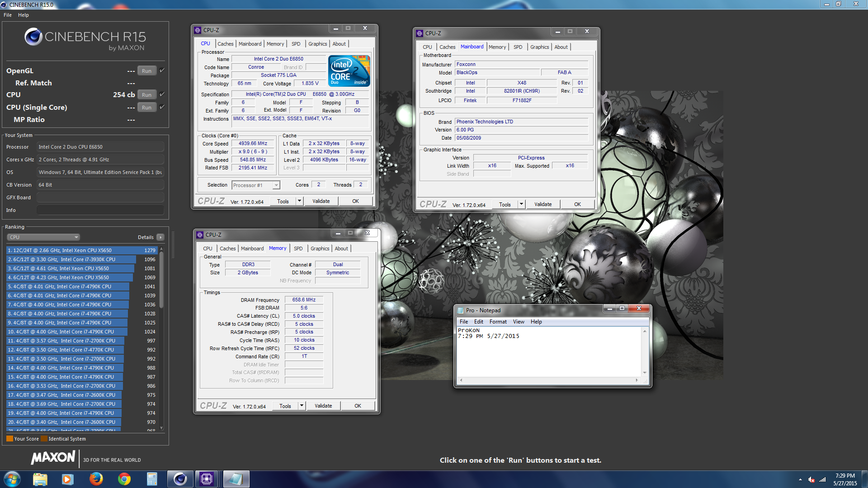This screenshot has width=868, height=488.
Task: Open Cinebench File menu
Action: coord(8,15)
